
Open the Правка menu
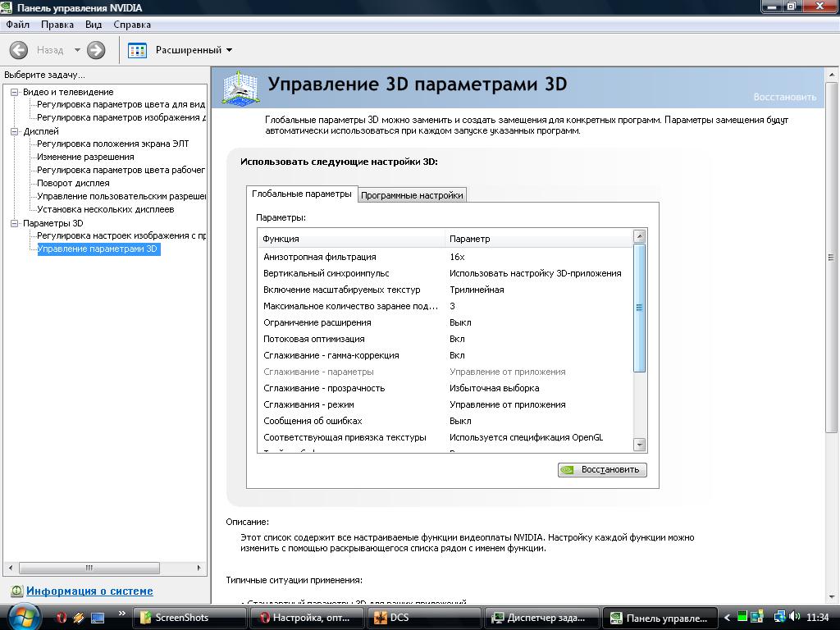(x=57, y=25)
